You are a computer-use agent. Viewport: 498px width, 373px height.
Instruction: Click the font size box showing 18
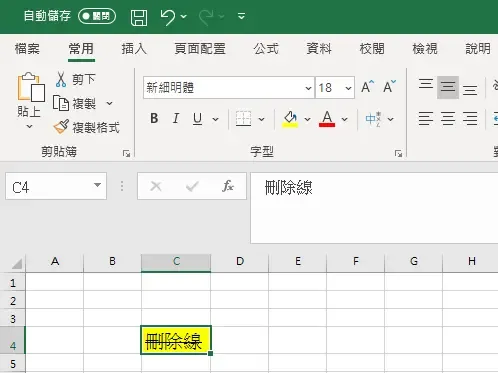click(x=329, y=88)
